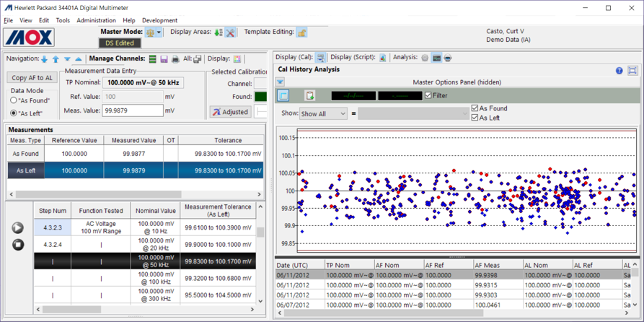Viewport: 644px width, 322px height.
Task: Select the "As Found" data mode
Action: click(x=14, y=101)
